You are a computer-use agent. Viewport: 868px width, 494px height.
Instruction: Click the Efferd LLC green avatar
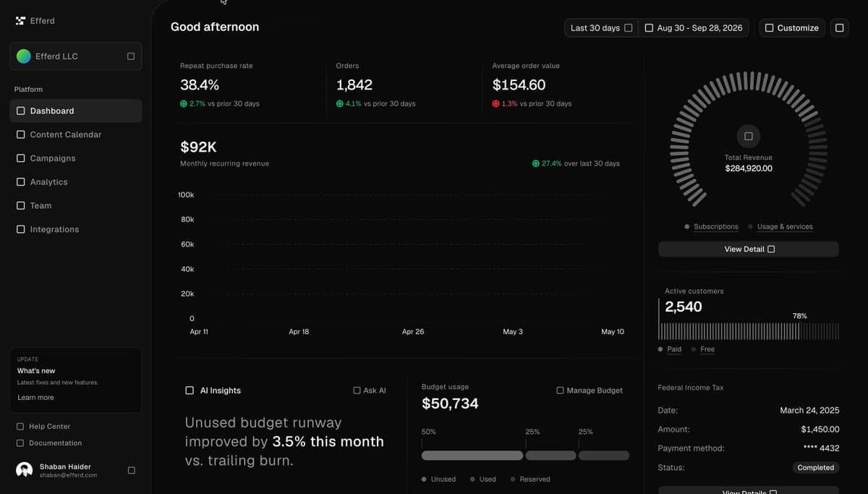pos(24,56)
